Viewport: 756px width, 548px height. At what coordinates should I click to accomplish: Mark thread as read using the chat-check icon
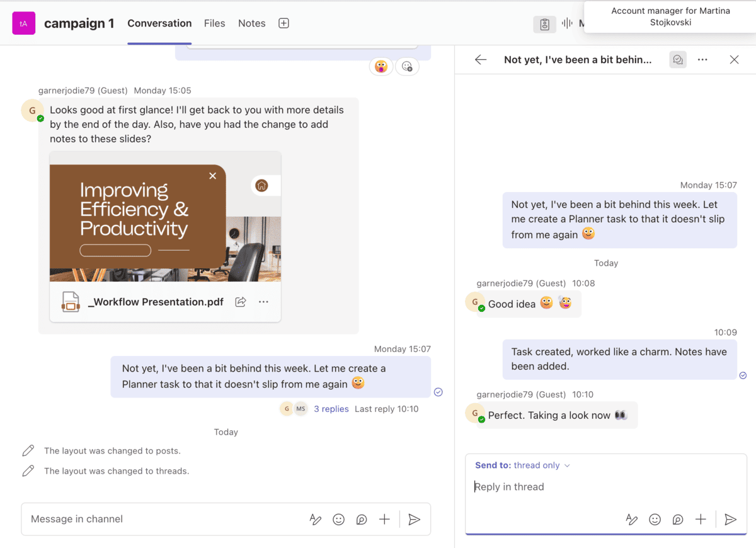[x=677, y=59]
